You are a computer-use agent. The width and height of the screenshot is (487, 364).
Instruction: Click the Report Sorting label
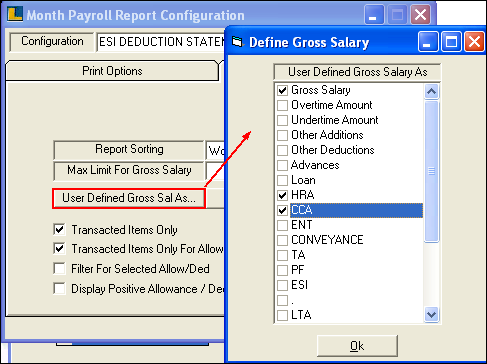click(x=129, y=149)
